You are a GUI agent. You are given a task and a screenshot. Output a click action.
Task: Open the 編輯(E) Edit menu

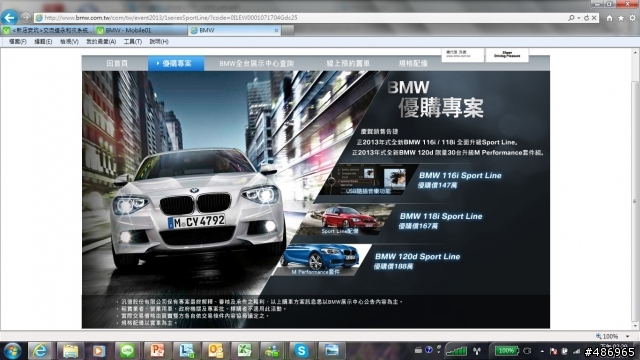pos(43,42)
